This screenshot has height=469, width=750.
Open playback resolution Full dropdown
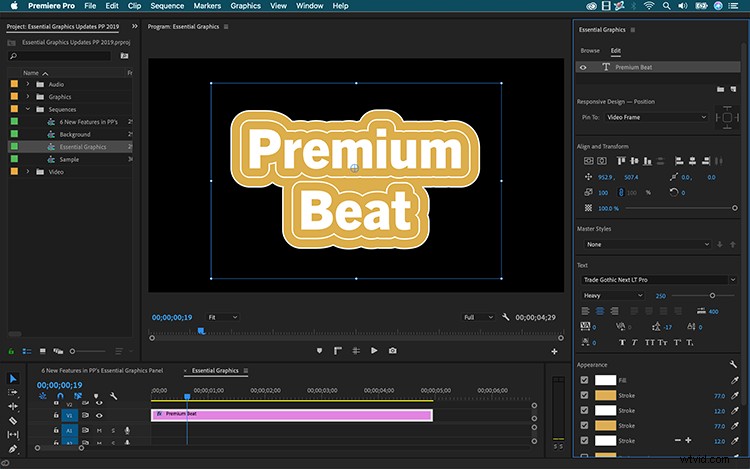(x=478, y=317)
